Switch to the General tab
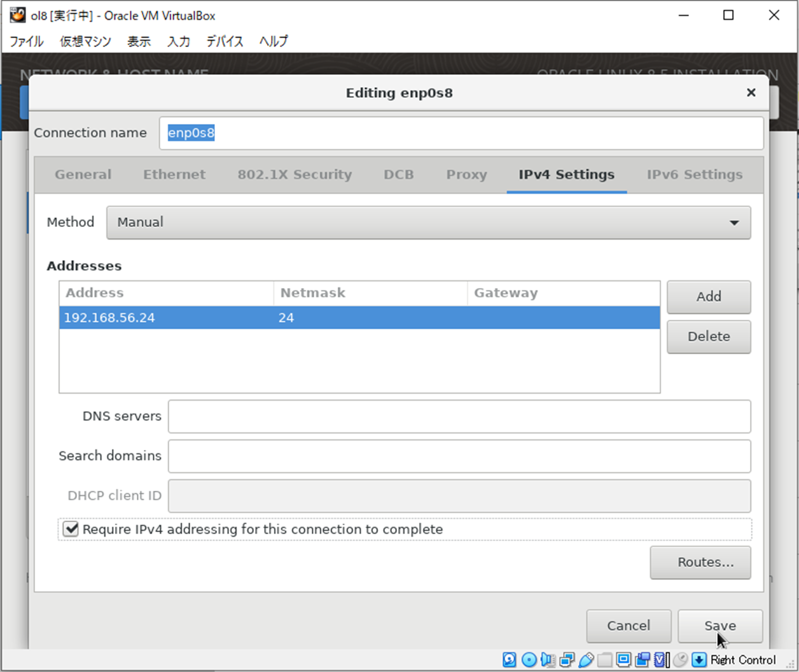This screenshot has width=799, height=672. [x=83, y=175]
